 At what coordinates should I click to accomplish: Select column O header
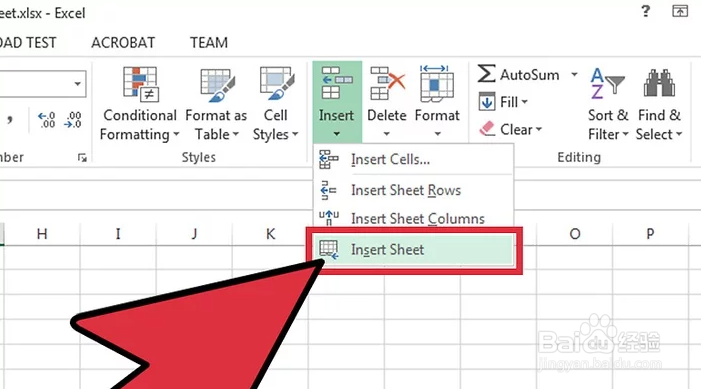tap(575, 234)
